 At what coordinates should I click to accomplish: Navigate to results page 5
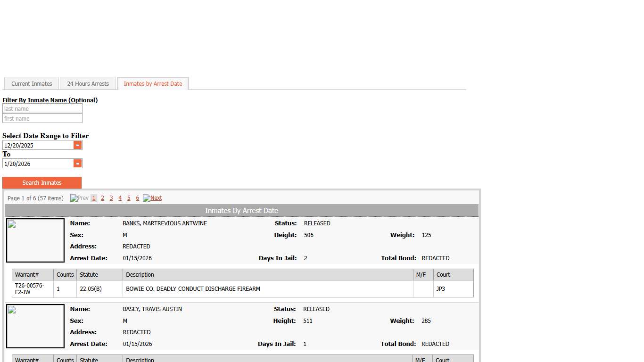pyautogui.click(x=129, y=198)
